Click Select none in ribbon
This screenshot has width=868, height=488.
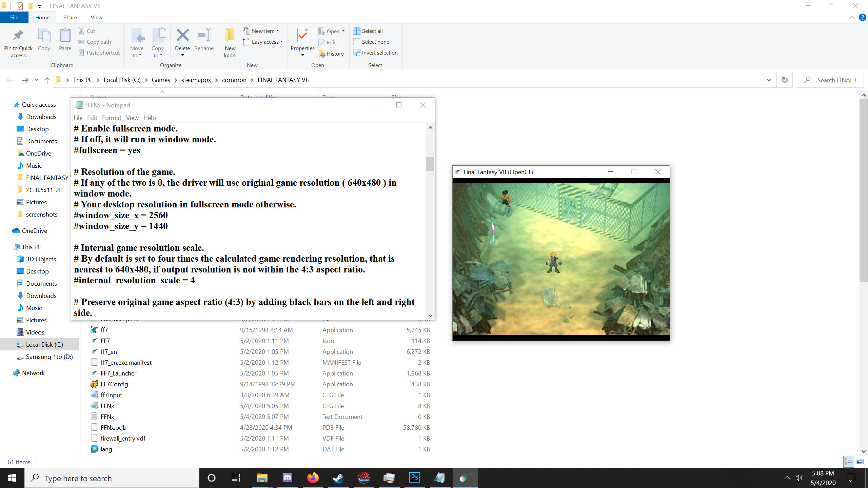click(371, 42)
